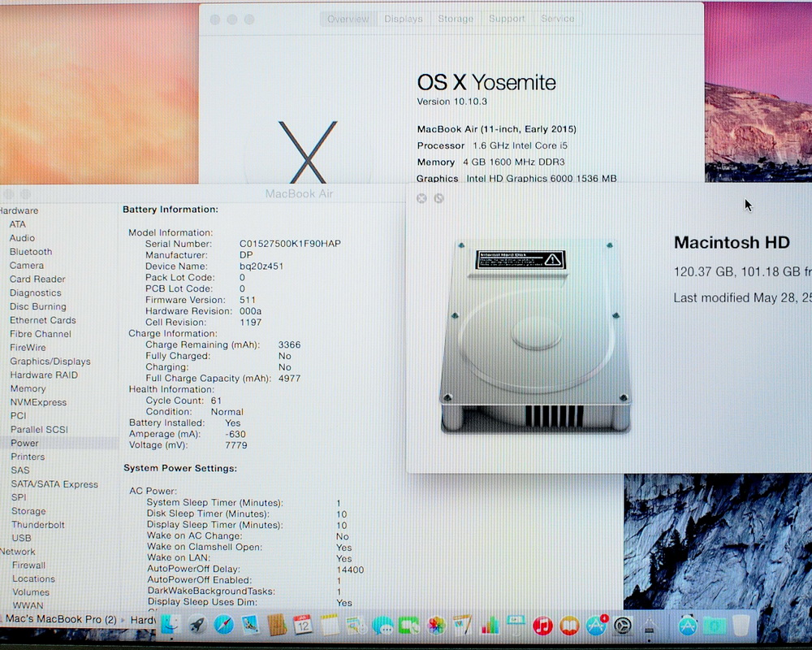Select Fibre Channel in the sidebar

point(41,334)
